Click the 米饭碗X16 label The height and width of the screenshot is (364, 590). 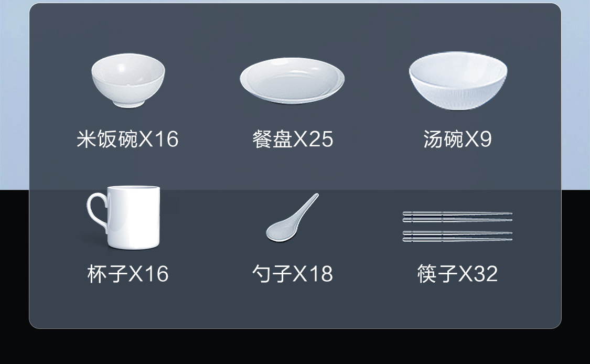[127, 139]
